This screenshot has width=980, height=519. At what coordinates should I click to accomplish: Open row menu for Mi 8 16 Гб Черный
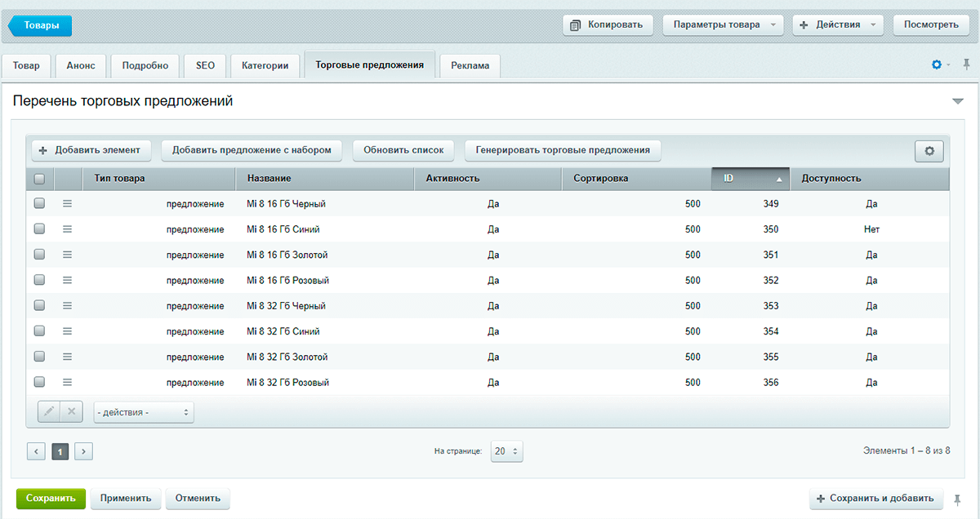68,204
